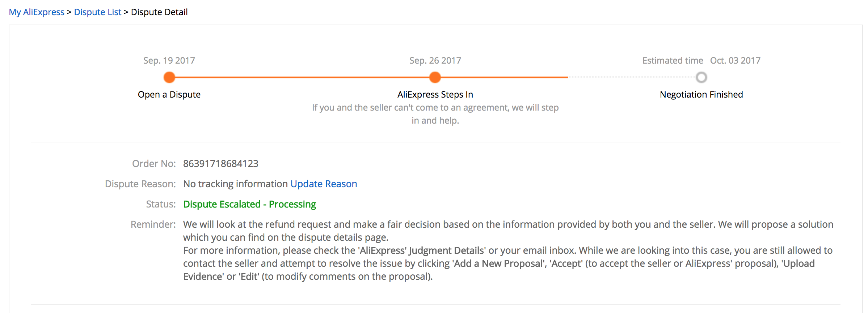Select the order number 86391718684123
The image size is (868, 313).
[x=221, y=163]
